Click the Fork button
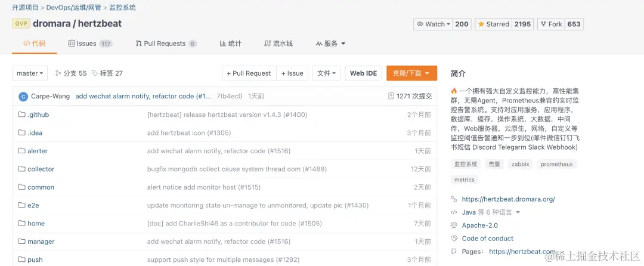The height and width of the screenshot is (266, 644). pos(551,24)
